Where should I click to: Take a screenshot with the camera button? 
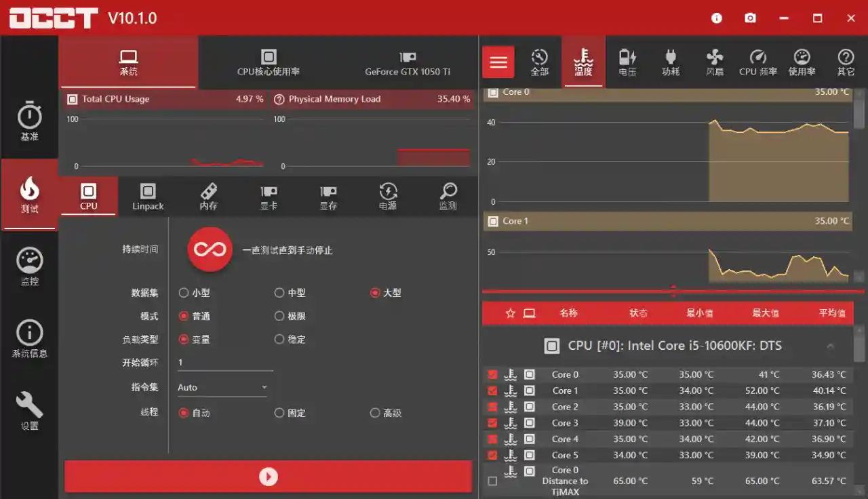coord(750,18)
